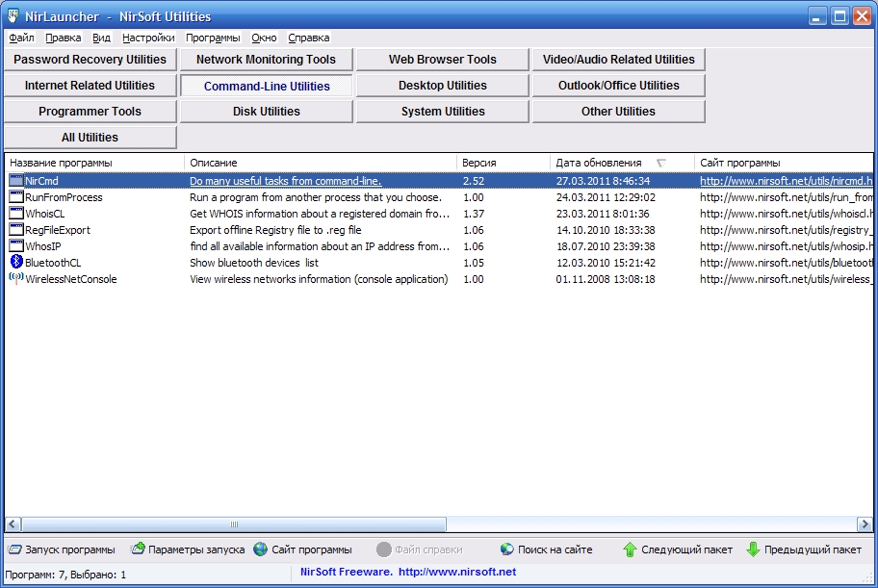Image resolution: width=878 pixels, height=588 pixels.
Task: Click the Предыдущий пакет down arrow
Action: click(753, 550)
